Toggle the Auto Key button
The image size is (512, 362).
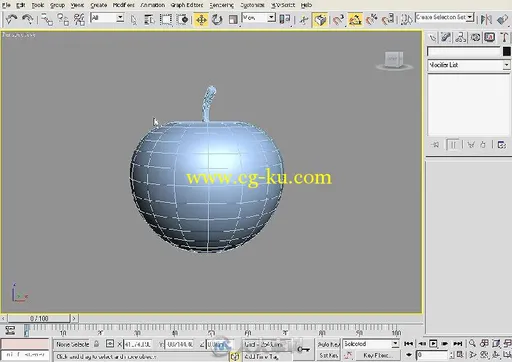tap(328, 344)
